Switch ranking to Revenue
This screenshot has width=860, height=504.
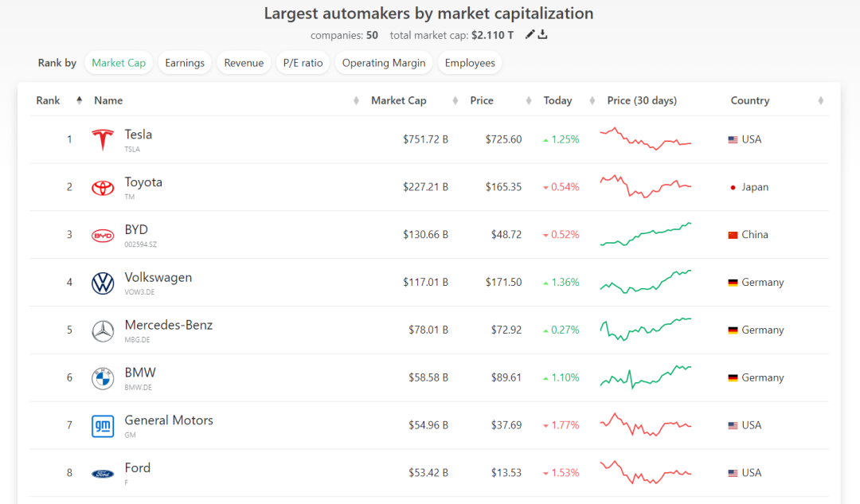point(244,63)
